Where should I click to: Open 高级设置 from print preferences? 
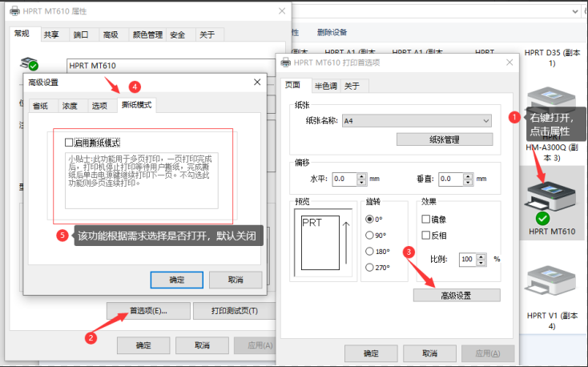[457, 295]
